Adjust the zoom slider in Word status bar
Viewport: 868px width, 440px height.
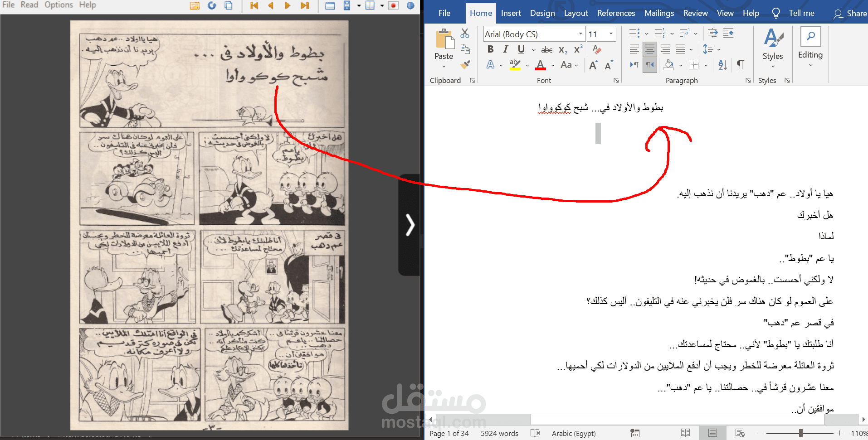point(801,433)
